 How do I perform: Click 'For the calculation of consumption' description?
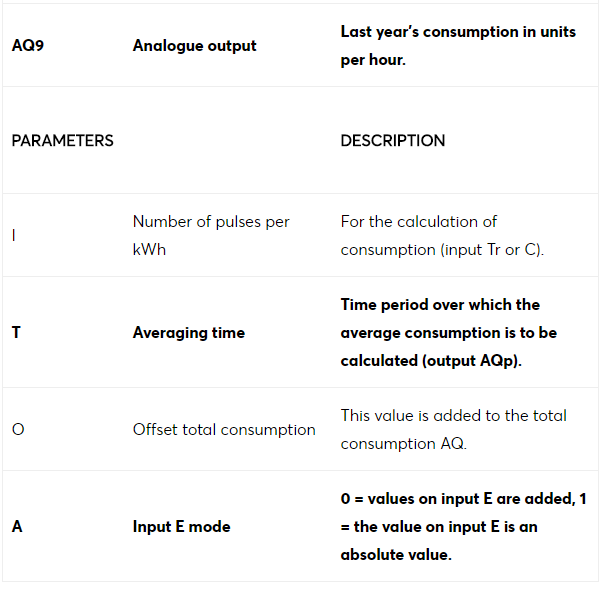pyautogui.click(x=442, y=236)
